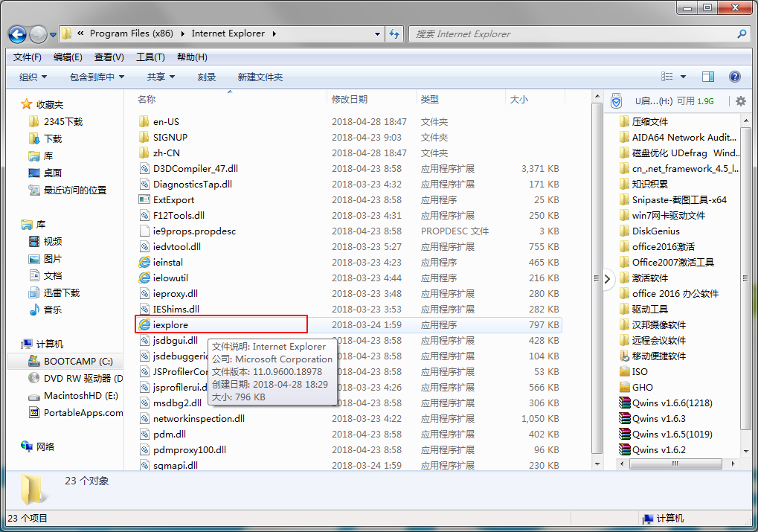Open 迅雷下载 library

[62, 292]
